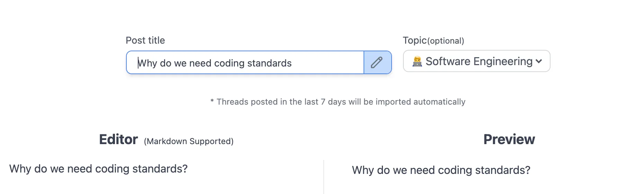Screen dimensions: 644x194
Task: Click the word 'Why' in the title field
Action: coord(147,63)
